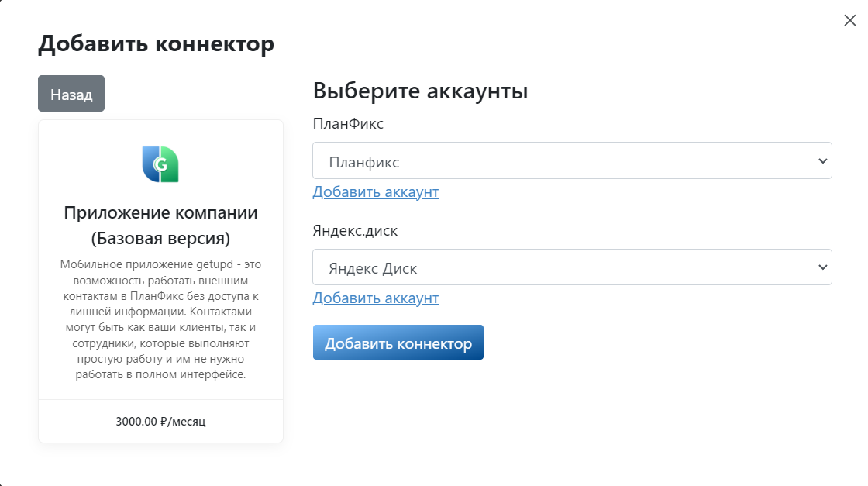
Task: Click the ПланФикс field label
Action: [348, 123]
